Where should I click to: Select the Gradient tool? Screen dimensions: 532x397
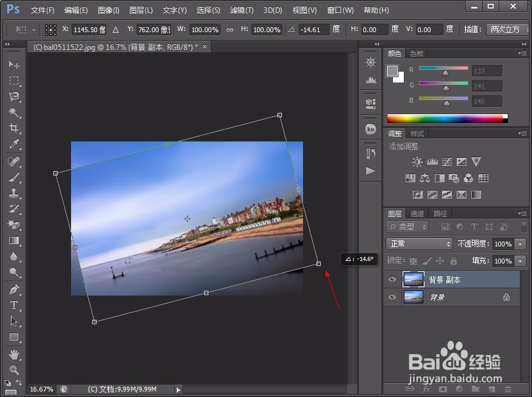coord(14,240)
